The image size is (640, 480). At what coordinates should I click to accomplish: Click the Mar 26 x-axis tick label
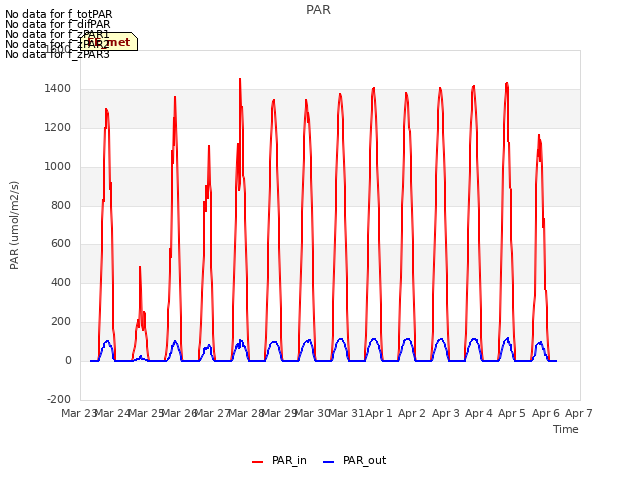[x=179, y=413]
